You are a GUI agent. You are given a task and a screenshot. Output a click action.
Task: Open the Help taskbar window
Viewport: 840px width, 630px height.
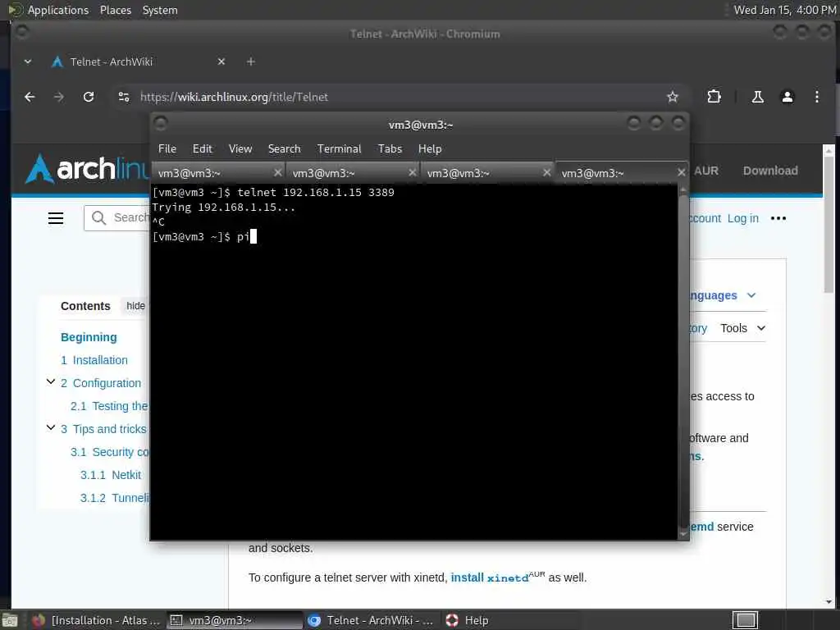coord(467,620)
